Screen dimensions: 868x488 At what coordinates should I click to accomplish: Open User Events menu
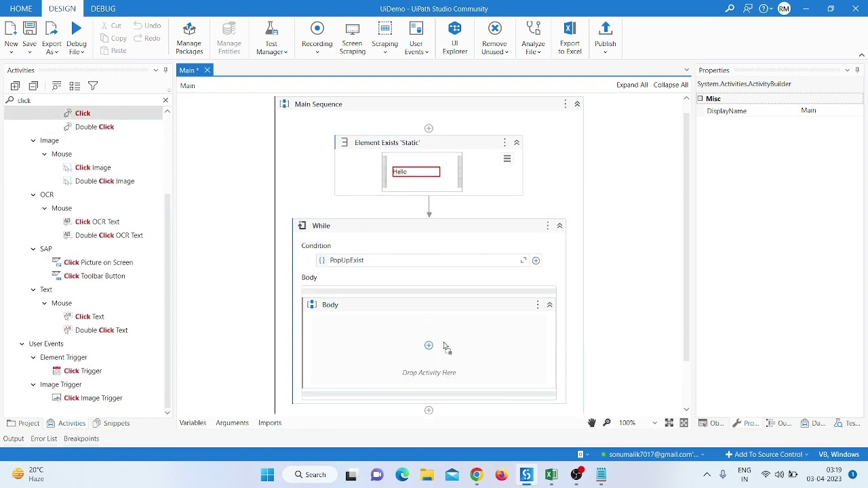pyautogui.click(x=416, y=37)
